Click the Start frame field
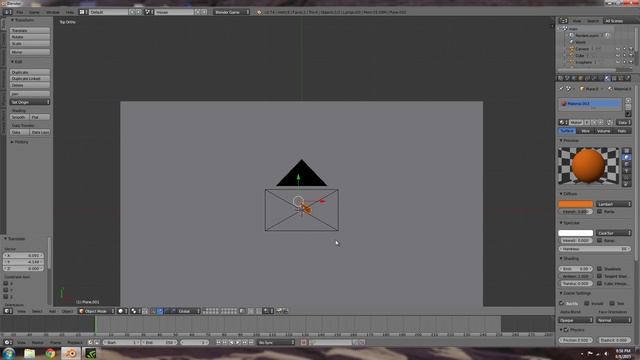Screen dimensions: 640x360 click(121, 342)
